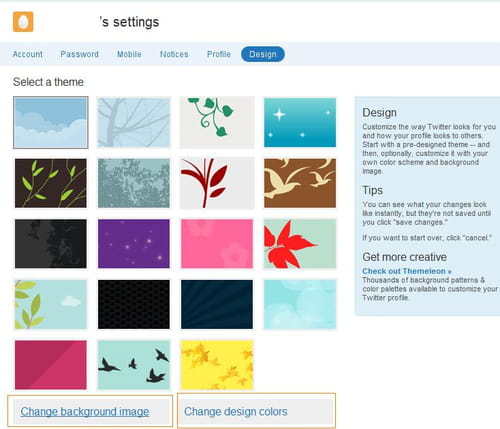Pick the yellow autumn leaves theme
The width and height of the screenshot is (500, 429).
tap(217, 365)
